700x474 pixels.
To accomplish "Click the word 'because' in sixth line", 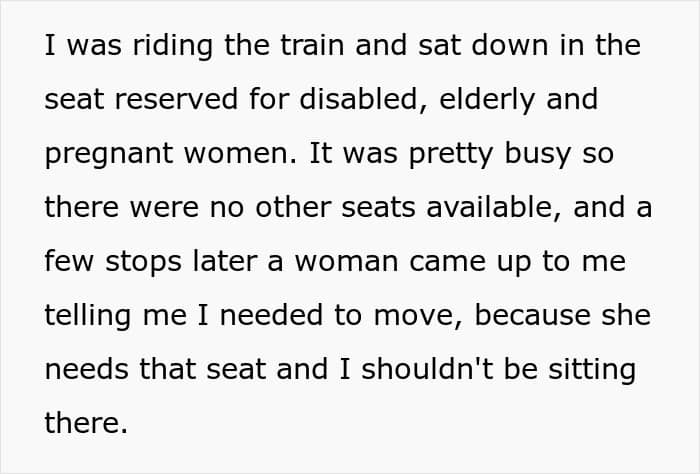I will (532, 315).
